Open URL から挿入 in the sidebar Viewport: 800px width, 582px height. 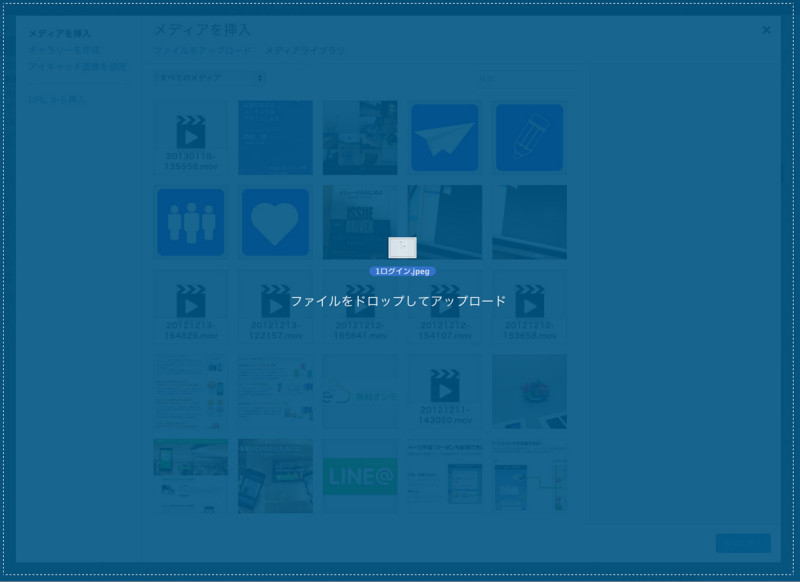click(x=57, y=99)
